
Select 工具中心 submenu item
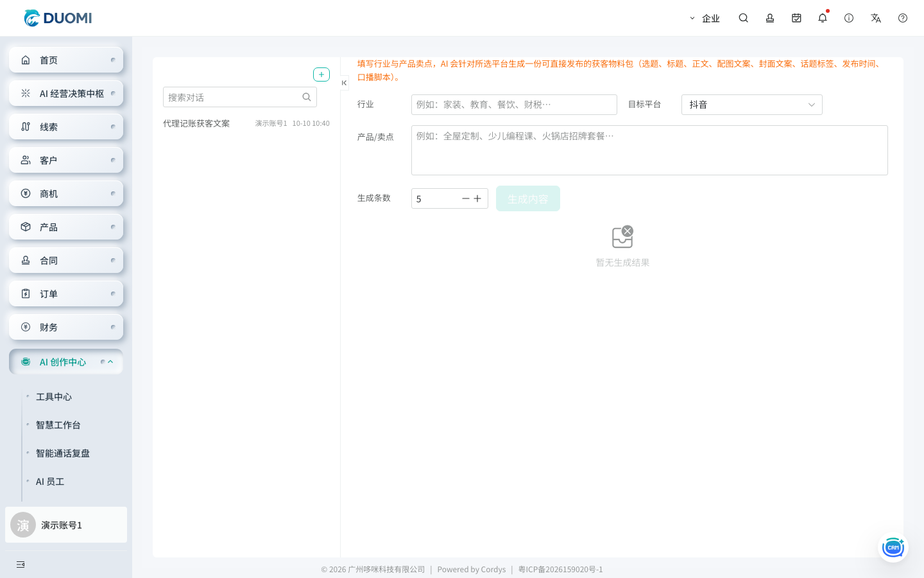coord(54,397)
